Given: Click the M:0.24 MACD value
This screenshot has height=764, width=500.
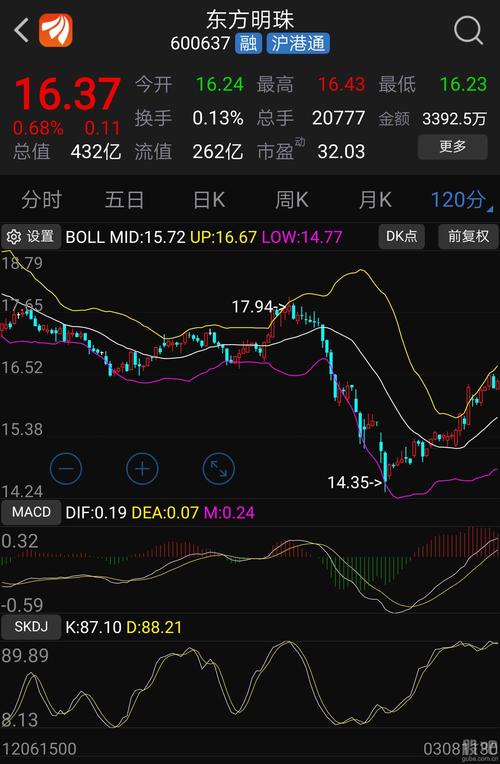Looking at the screenshot, I should 229,513.
